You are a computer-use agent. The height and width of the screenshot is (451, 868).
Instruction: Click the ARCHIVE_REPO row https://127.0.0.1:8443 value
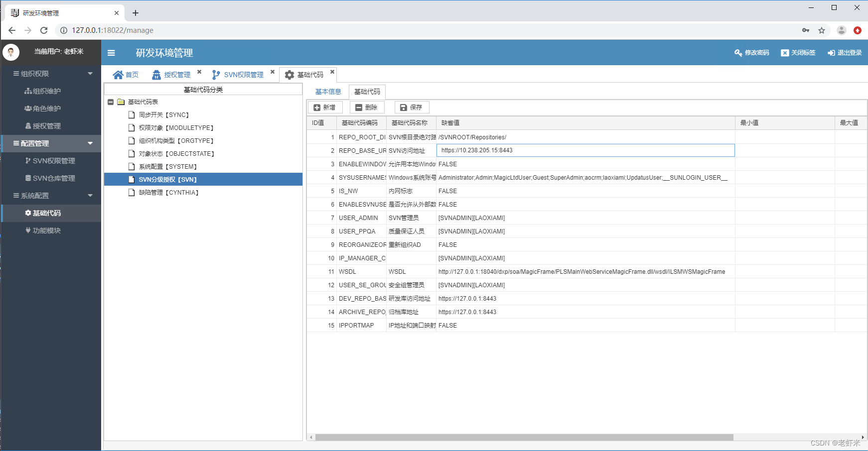(585, 312)
